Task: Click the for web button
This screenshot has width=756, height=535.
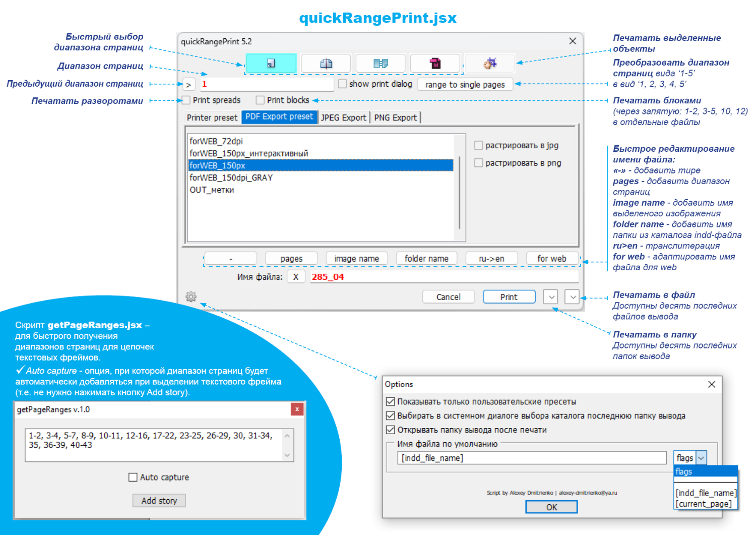Action: (552, 259)
